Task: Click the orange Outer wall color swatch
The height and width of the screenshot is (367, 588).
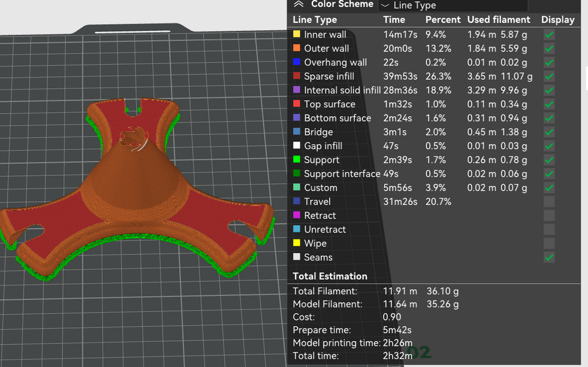Action: [x=297, y=48]
